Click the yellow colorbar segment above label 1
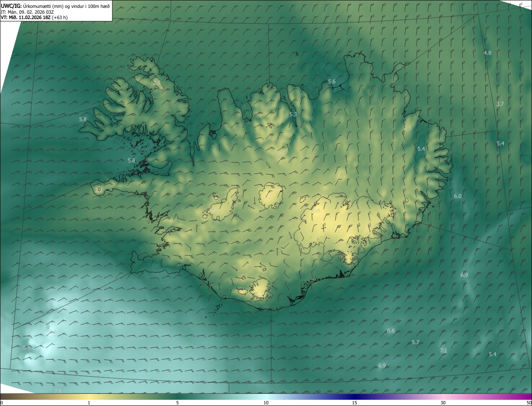 (89, 396)
